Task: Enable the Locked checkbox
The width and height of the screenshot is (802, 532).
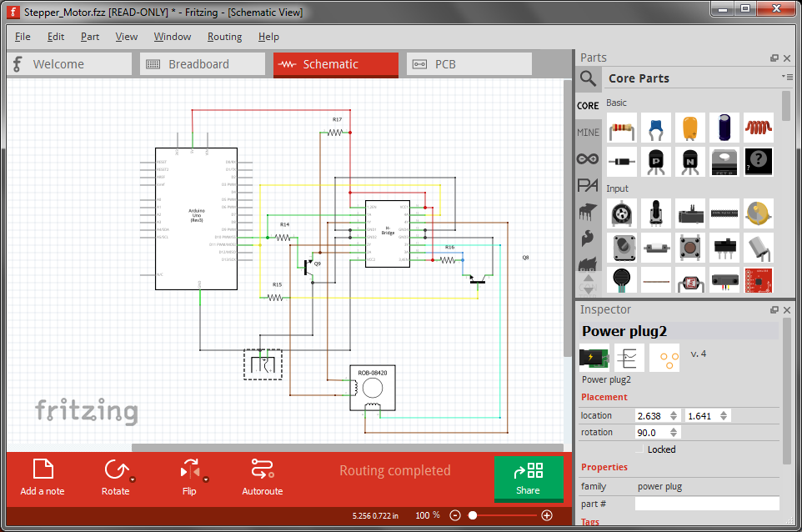Action: tap(640, 449)
